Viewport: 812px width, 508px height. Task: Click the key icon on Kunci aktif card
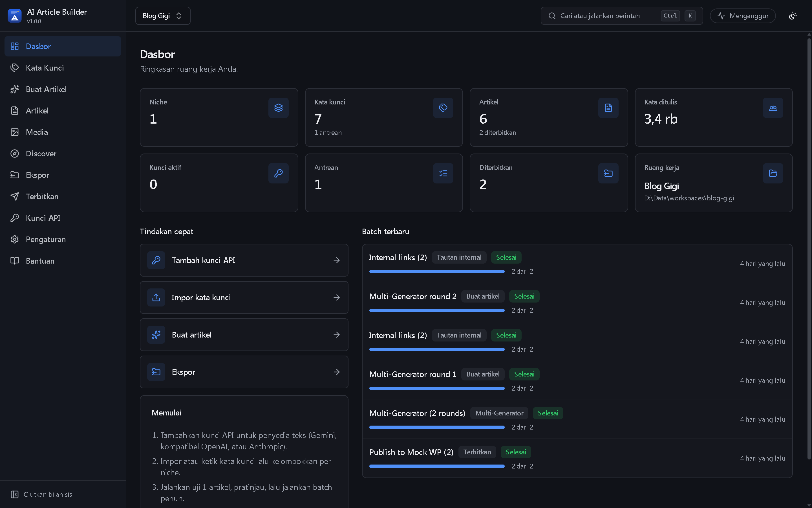(x=278, y=173)
